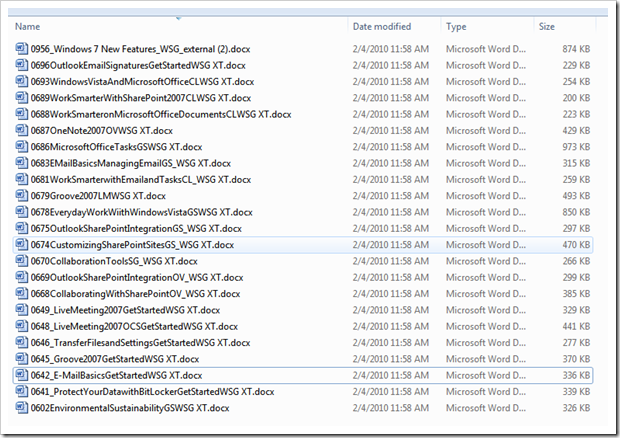The height and width of the screenshot is (438, 620).
Task: Sort by the Date modified column header
Action: tap(382, 26)
